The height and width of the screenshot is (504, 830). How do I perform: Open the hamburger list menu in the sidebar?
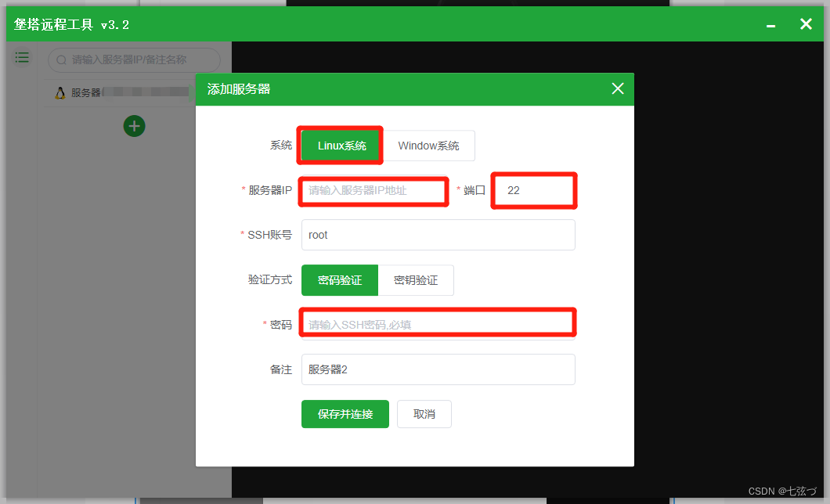(x=22, y=57)
